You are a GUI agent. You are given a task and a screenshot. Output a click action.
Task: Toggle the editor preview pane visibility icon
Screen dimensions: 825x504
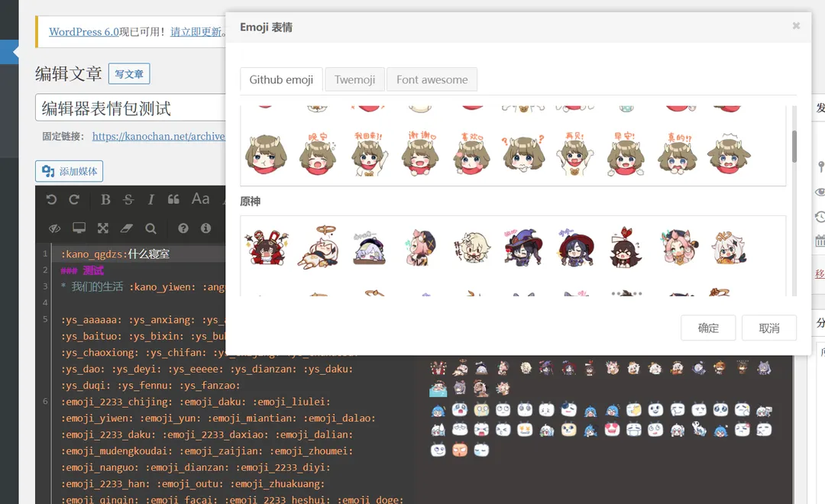pyautogui.click(x=55, y=228)
